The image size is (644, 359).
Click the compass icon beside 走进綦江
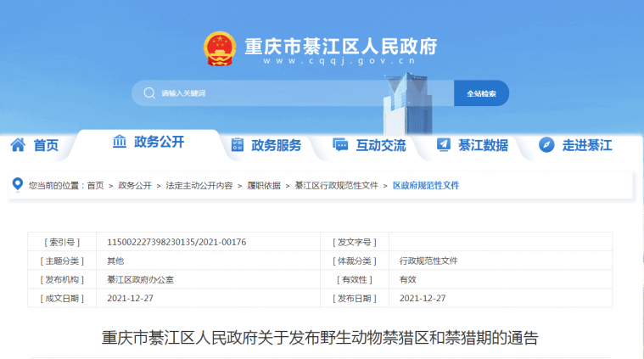(x=546, y=145)
